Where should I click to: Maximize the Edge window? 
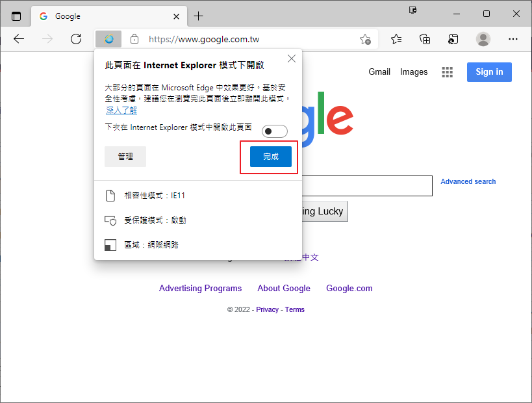[486, 14]
